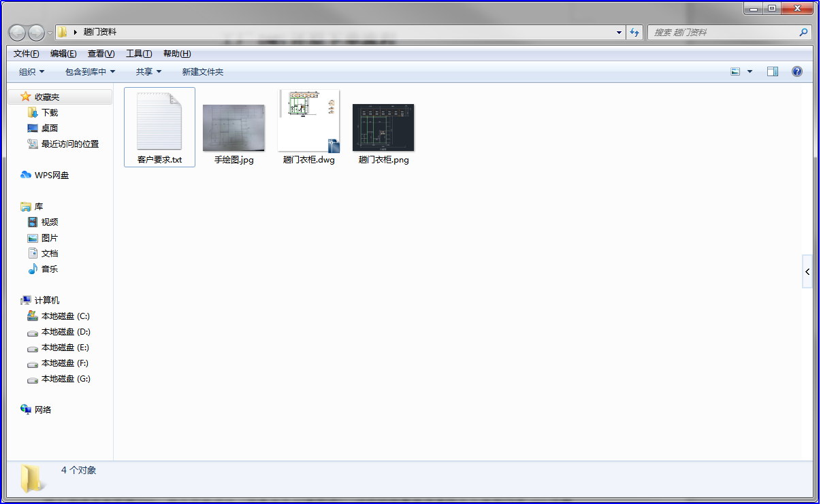The height and width of the screenshot is (504, 821).
Task: Open 视频 library
Action: (x=50, y=222)
